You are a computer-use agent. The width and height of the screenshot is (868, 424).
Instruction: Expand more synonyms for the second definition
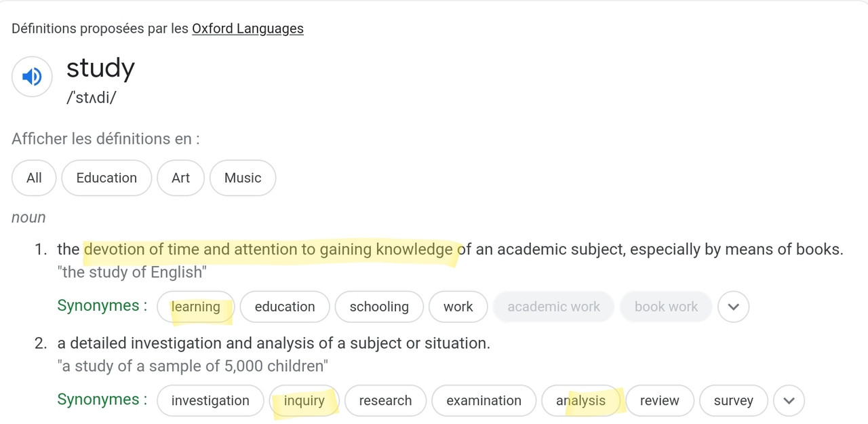(789, 400)
